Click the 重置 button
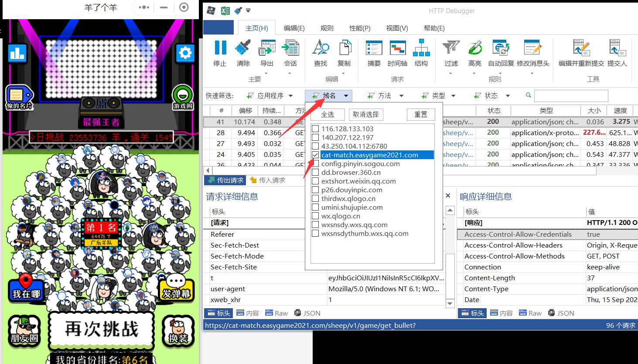638x364 pixels. pyautogui.click(x=421, y=114)
